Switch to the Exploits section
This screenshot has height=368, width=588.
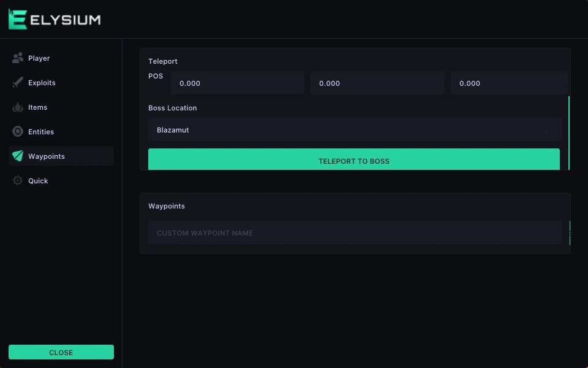click(x=61, y=83)
